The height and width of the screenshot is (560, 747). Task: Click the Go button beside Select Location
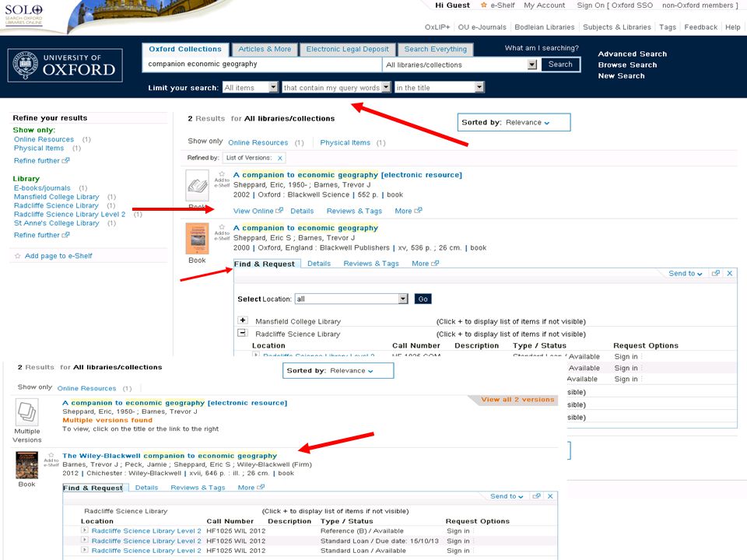tap(423, 299)
